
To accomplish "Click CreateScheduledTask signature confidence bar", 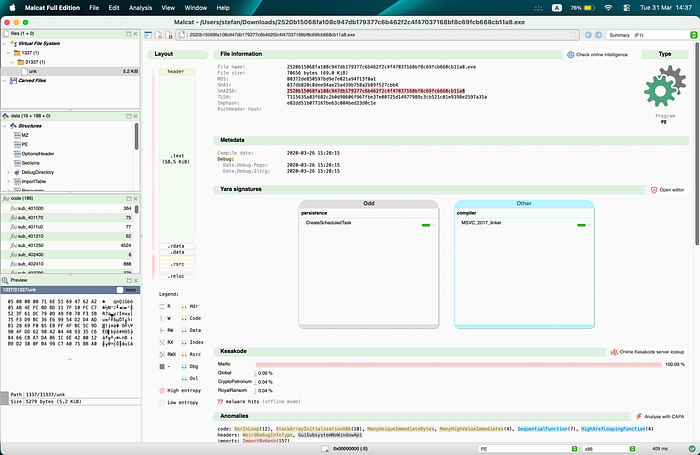I will [x=428, y=225].
